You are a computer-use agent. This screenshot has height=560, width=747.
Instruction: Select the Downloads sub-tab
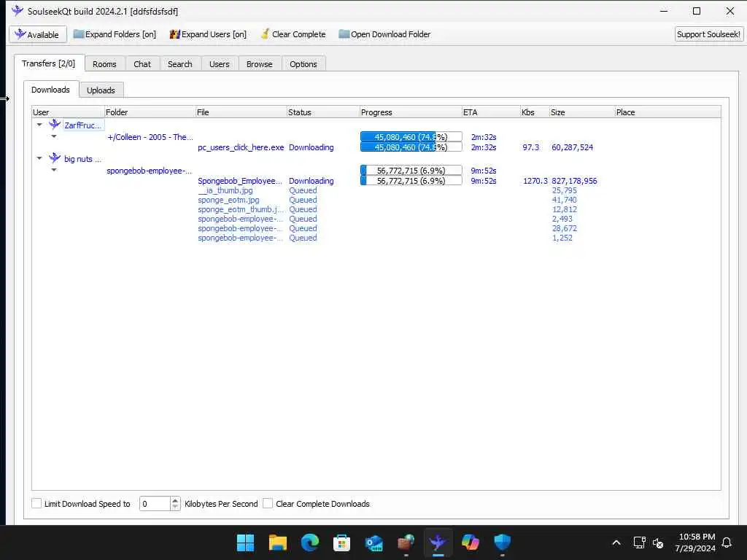point(50,90)
